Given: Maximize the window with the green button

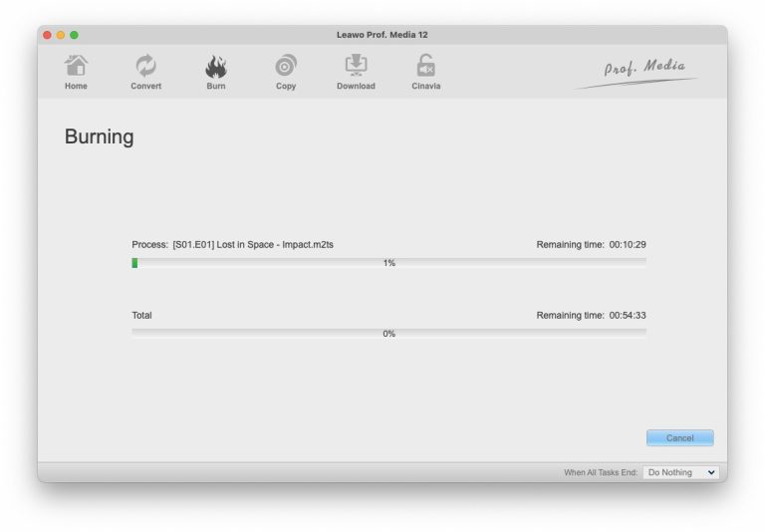Looking at the screenshot, I should (74, 35).
